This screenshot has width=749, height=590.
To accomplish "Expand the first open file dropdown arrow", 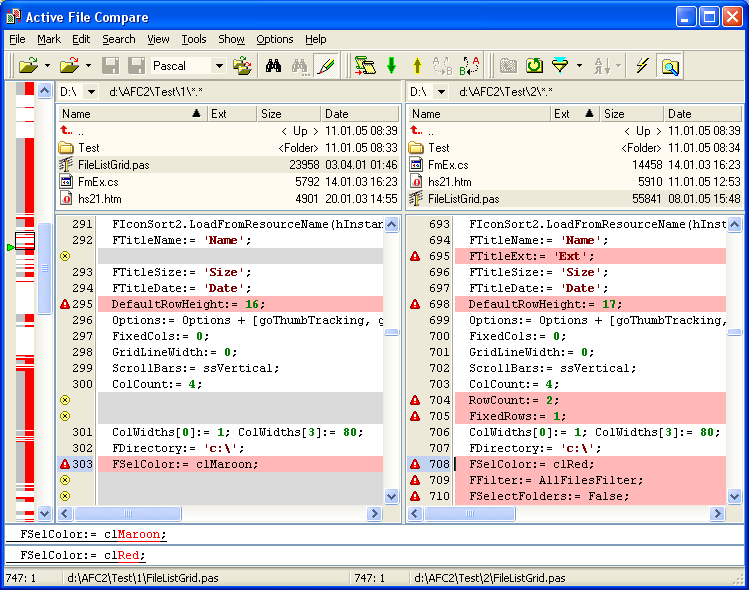I will [x=47, y=66].
